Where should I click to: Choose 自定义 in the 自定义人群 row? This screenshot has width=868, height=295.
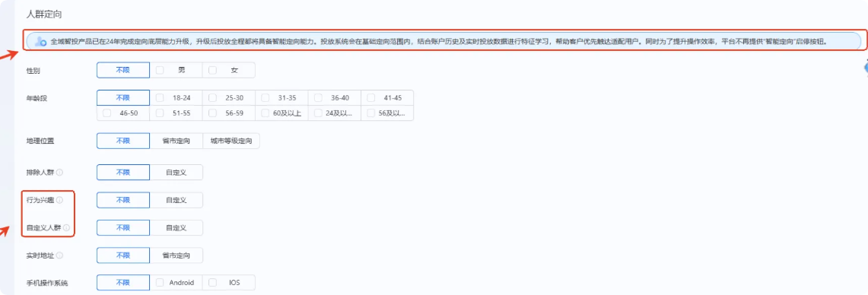point(176,227)
